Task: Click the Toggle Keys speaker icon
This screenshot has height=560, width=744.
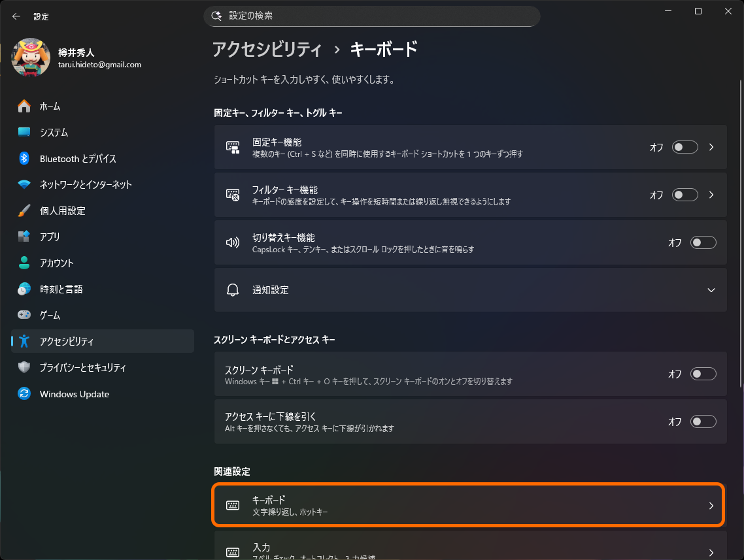Action: 232,242
